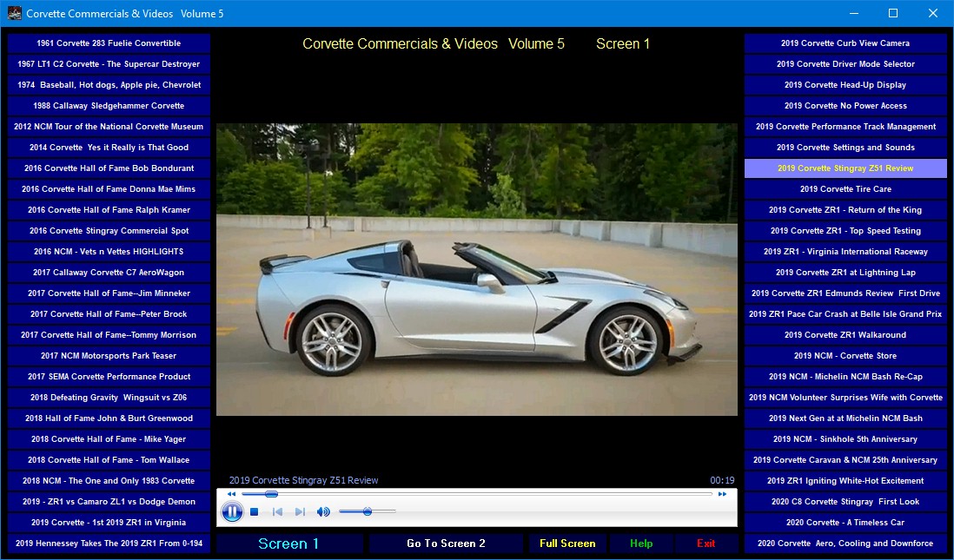Play 2016 Hall of Fame Donna Mae Mims
Viewport: 954px width, 560px height.
coord(109,189)
